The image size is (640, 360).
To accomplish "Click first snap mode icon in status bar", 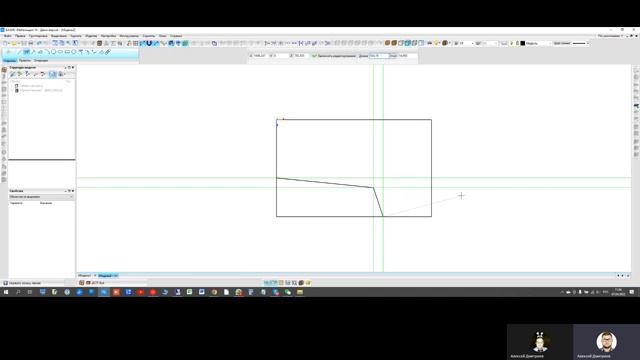I will (x=266, y=282).
